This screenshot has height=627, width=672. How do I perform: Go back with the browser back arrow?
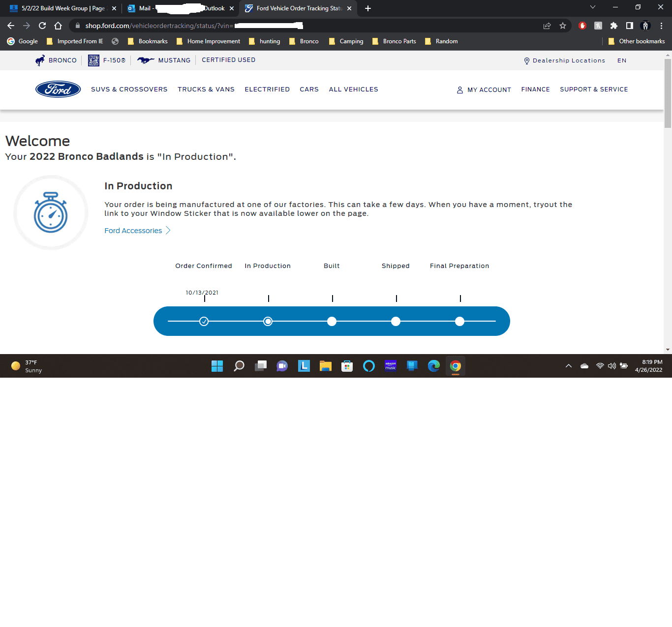[11, 26]
